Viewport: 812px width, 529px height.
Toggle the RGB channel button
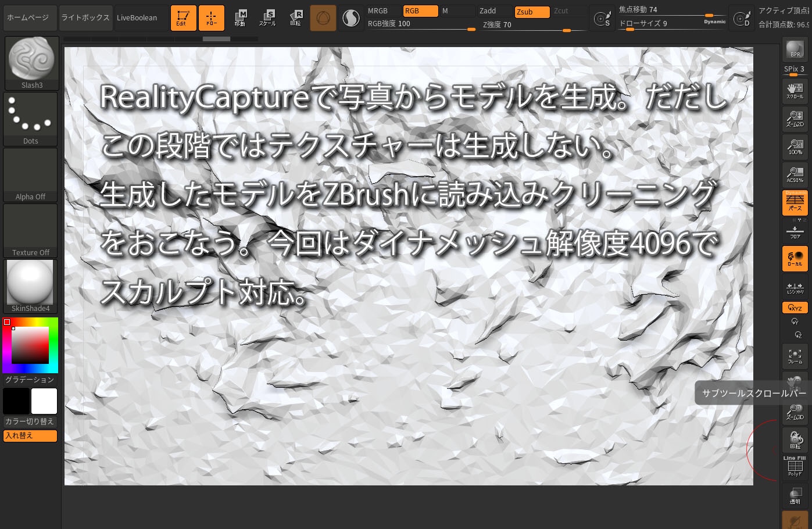[x=421, y=11]
